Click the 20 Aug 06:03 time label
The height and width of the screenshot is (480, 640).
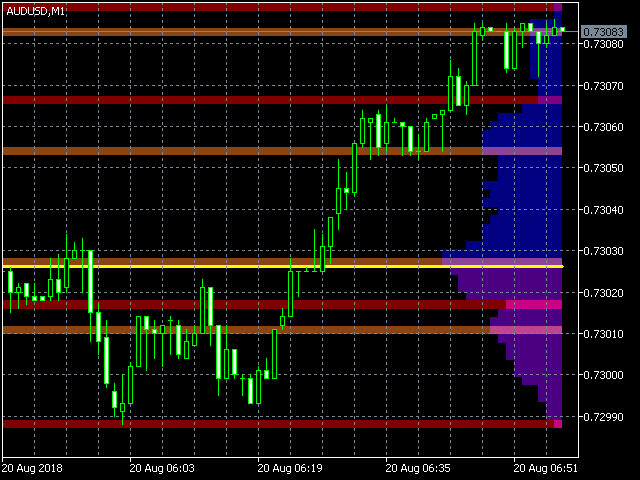point(162,468)
